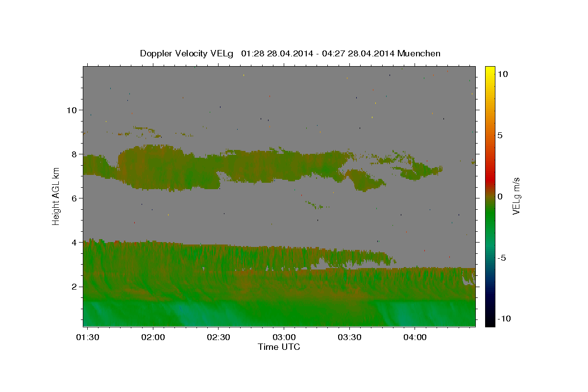
Task: Click the "Height AGL km" axis label
Action: coord(56,196)
